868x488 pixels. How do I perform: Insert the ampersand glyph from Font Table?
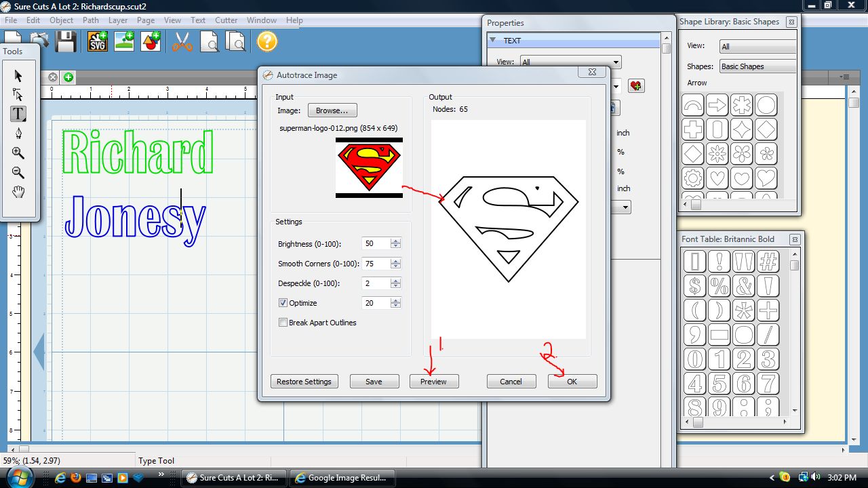(x=744, y=286)
